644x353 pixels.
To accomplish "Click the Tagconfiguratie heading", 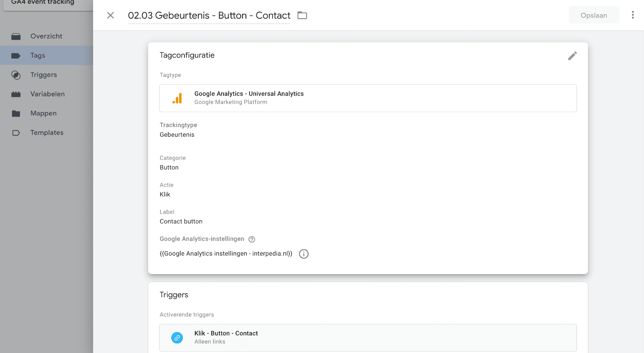I will (x=187, y=55).
